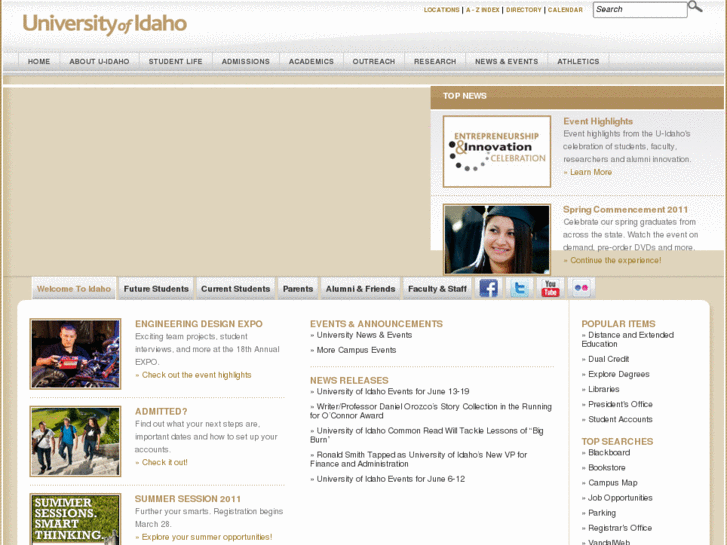The image size is (727, 545).
Task: Switch to Alumni & Friends tab
Action: pyautogui.click(x=360, y=289)
